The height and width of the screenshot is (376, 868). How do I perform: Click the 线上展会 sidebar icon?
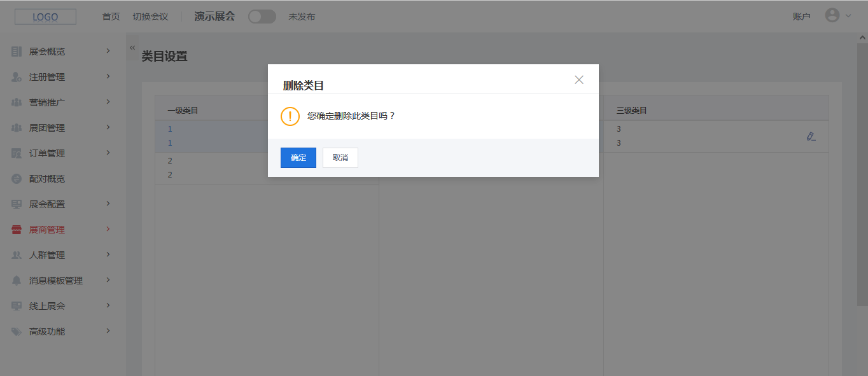click(17, 306)
